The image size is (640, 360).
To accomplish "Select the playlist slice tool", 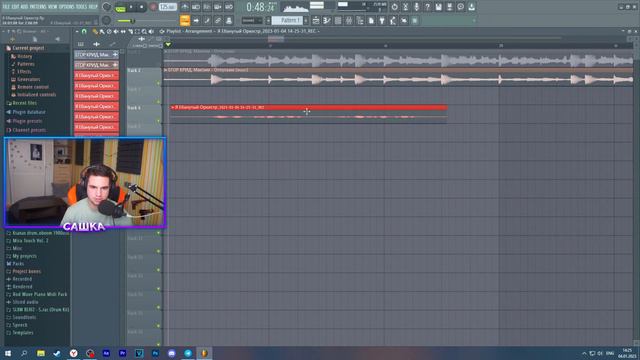I will pos(130,31).
